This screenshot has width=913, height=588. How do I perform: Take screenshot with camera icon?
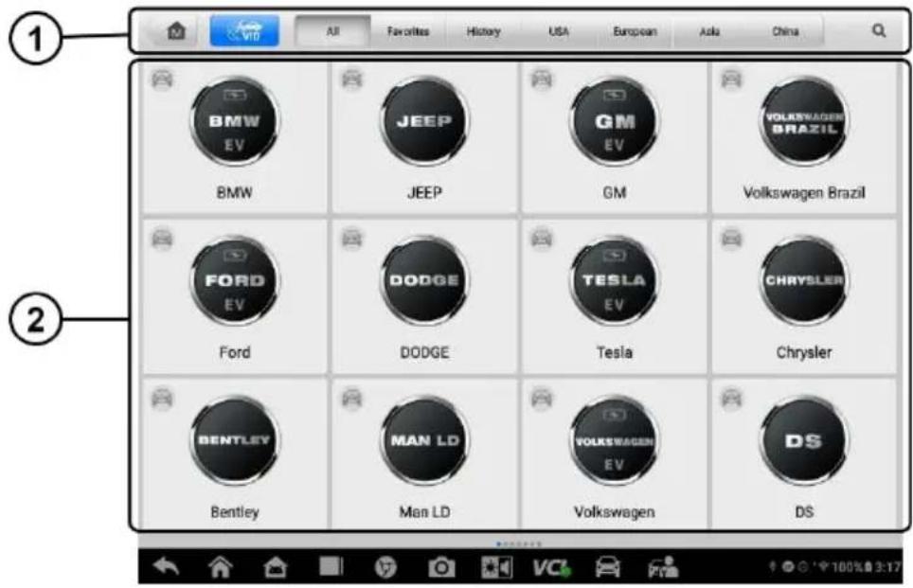pos(441,567)
